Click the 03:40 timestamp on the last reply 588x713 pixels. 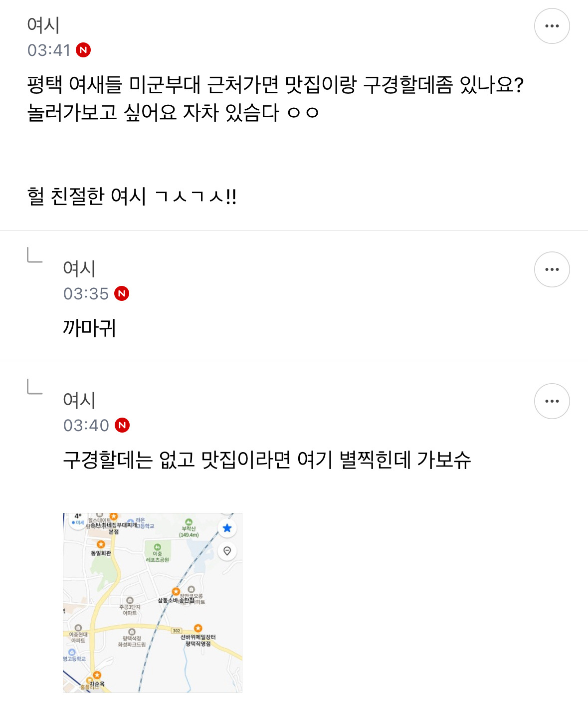point(86,425)
